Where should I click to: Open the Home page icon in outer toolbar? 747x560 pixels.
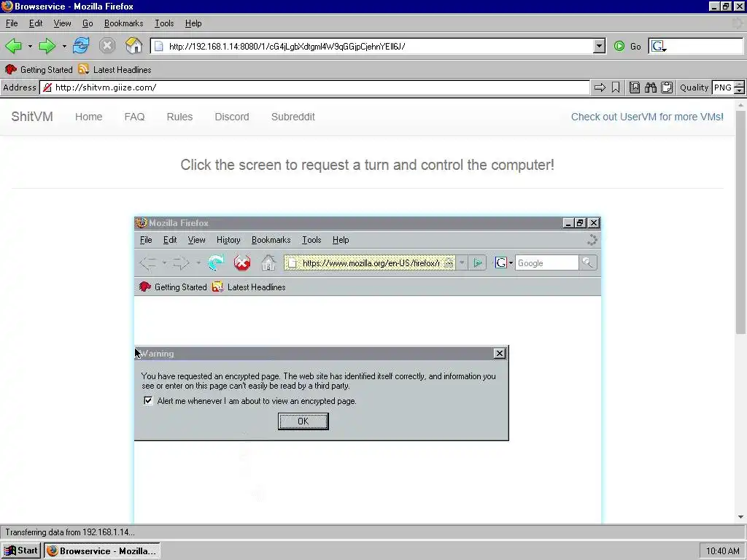[x=134, y=46]
